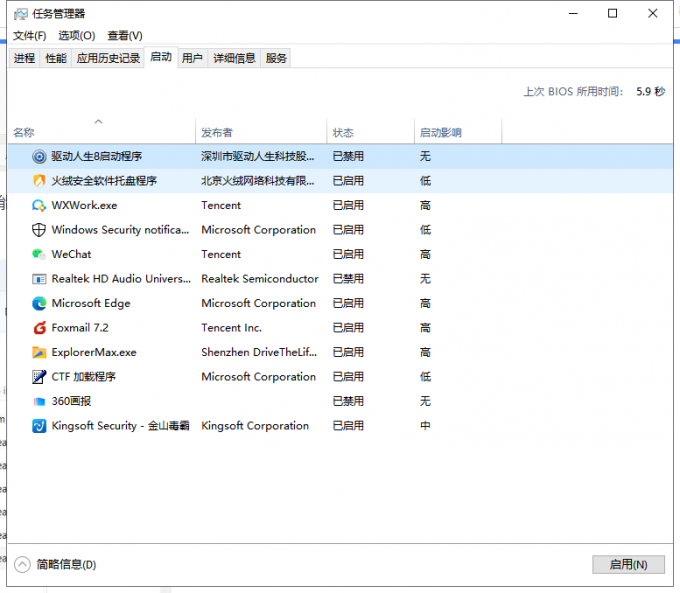Click the Windows Security shield icon
Viewport: 680px width, 593px height.
point(39,230)
